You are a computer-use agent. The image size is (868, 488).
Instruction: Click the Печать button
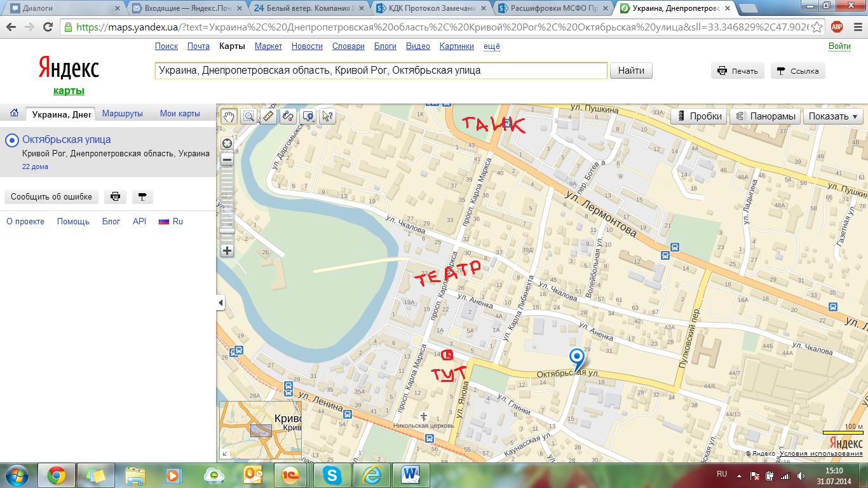point(737,71)
